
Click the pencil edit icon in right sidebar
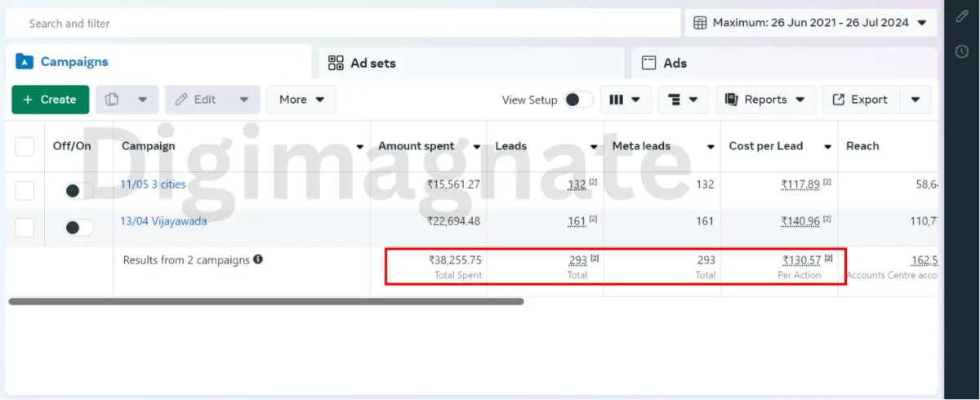pyautogui.click(x=962, y=16)
